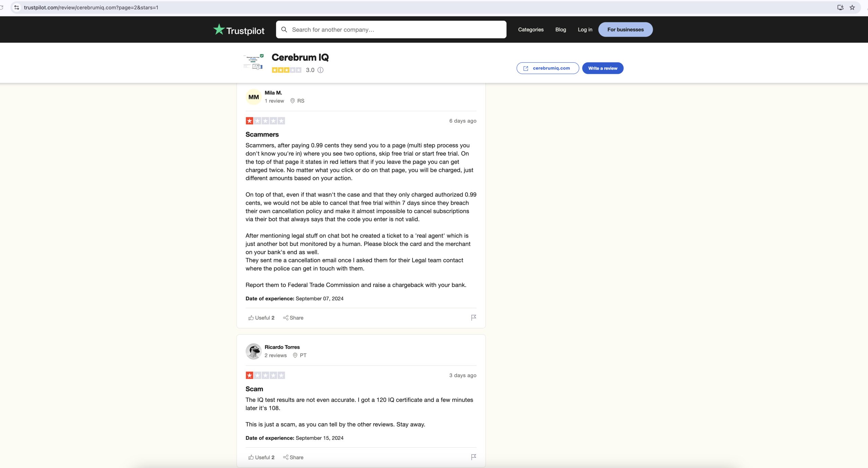The height and width of the screenshot is (468, 868).
Task: Click the browser address bar URL
Action: 91,7
